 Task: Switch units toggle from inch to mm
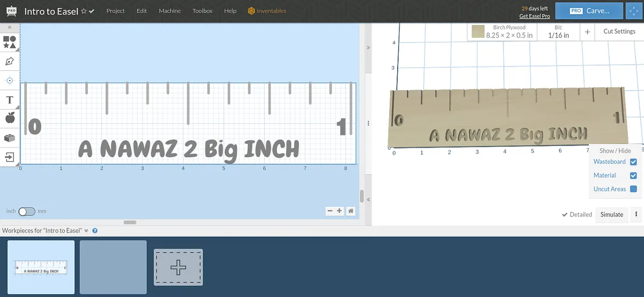[x=26, y=212]
